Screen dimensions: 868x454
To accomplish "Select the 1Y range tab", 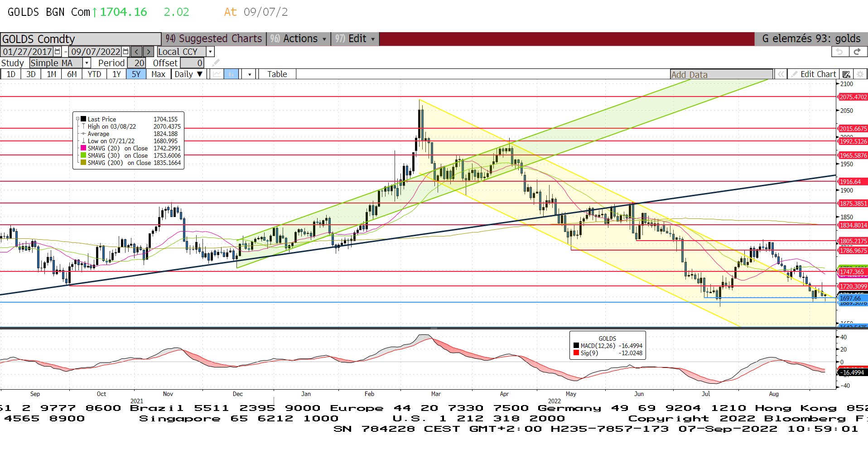I will [116, 74].
